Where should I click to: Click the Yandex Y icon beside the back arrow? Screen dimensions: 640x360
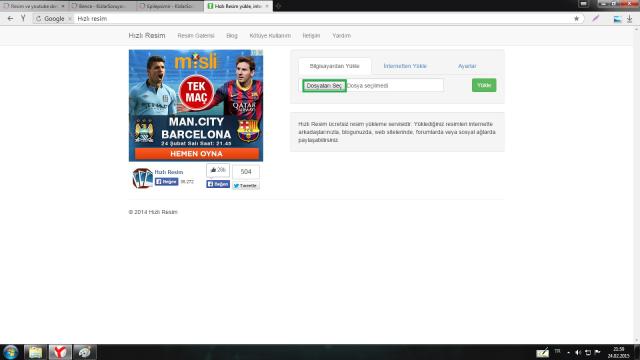(x=23, y=18)
